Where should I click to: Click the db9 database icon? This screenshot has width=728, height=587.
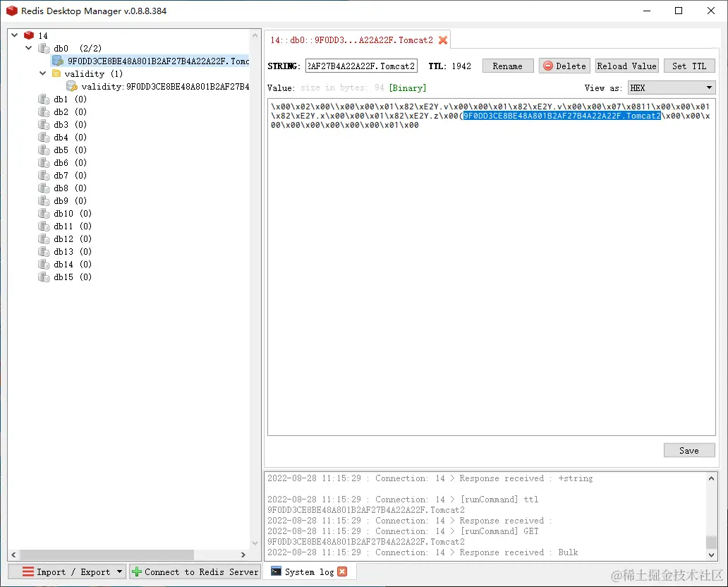coord(44,200)
